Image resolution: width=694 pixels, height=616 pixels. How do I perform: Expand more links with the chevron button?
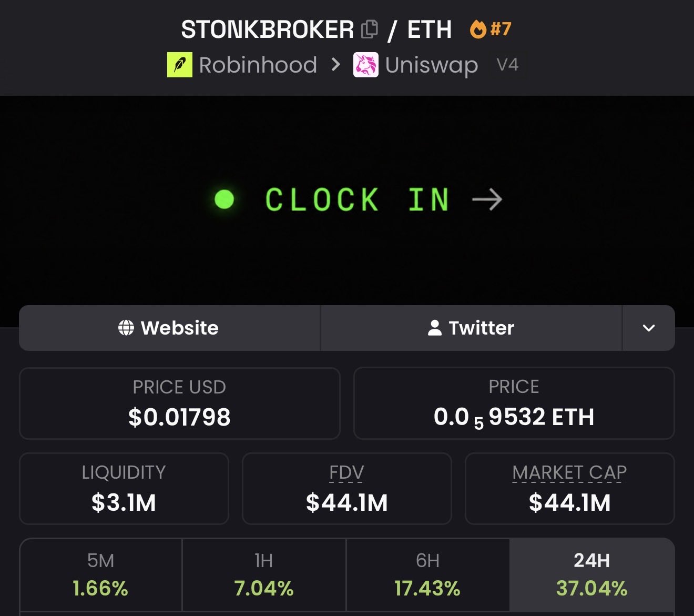[x=649, y=328]
